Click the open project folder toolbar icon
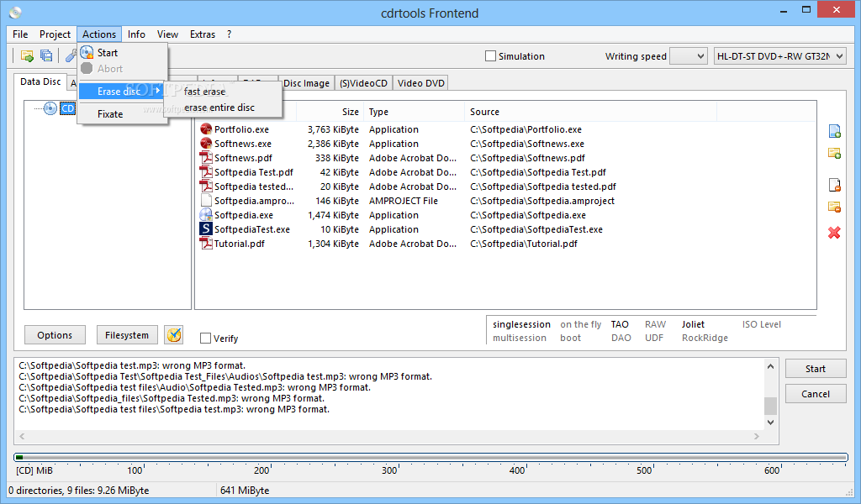The height and width of the screenshot is (504, 861). tap(27, 55)
